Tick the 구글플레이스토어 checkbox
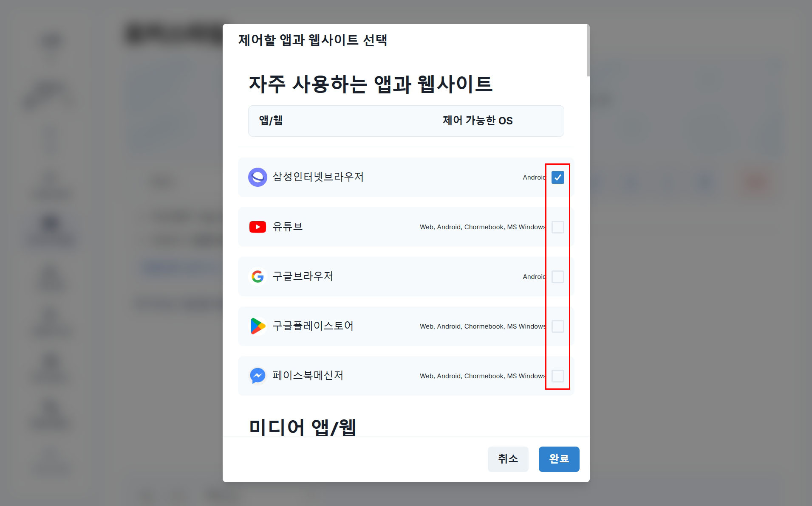812x506 pixels. pyautogui.click(x=557, y=326)
